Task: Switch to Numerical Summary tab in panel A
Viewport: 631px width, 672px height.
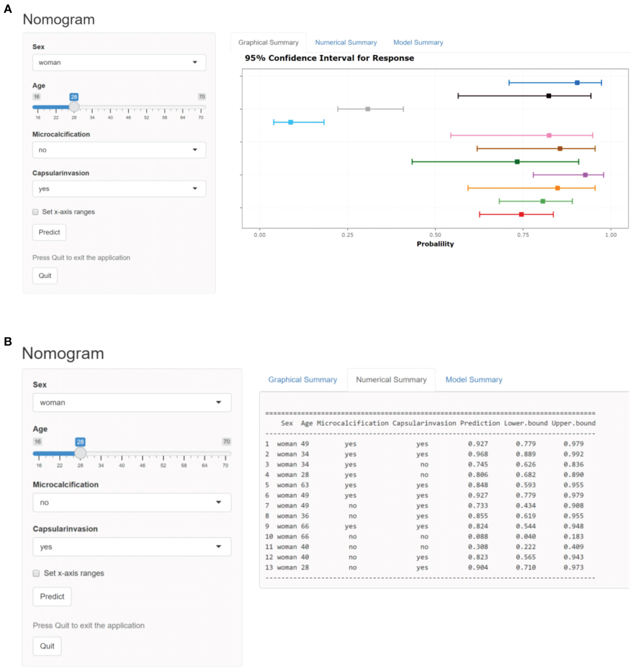Action: (346, 43)
